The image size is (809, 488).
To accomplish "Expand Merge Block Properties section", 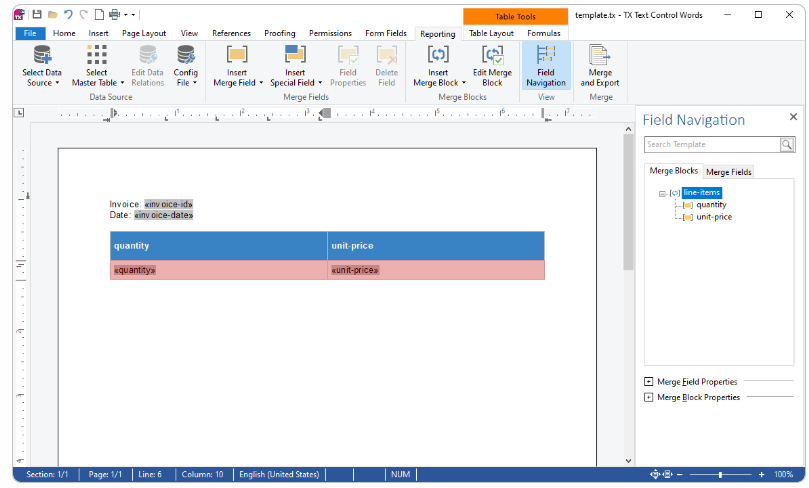I will coord(649,397).
